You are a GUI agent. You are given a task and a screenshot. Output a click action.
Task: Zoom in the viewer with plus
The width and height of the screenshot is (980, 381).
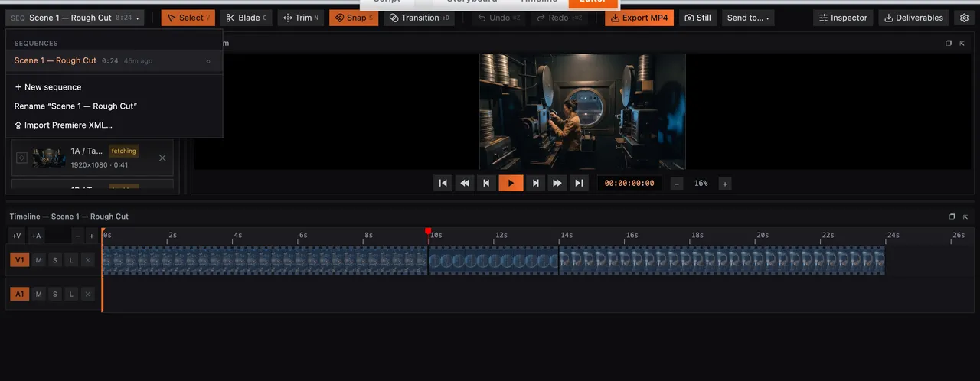coord(725,184)
